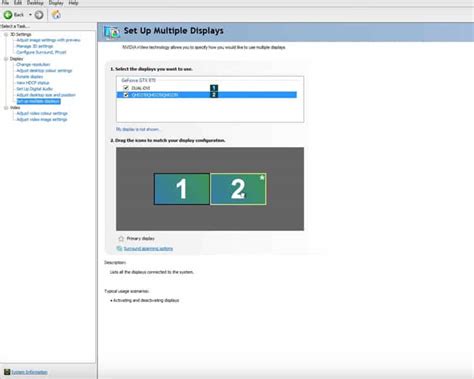This screenshot has height=379, width=474.
Task: Collapse the Video tree node
Action: (x=6, y=108)
